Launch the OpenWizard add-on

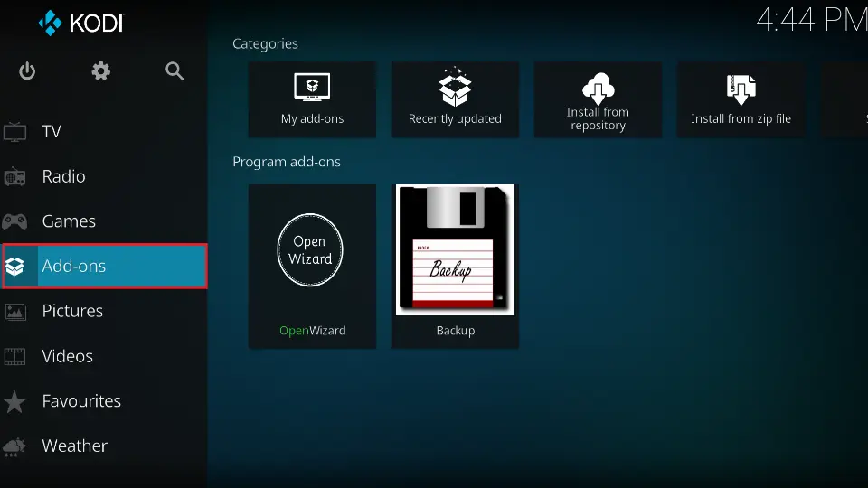pyautogui.click(x=312, y=266)
